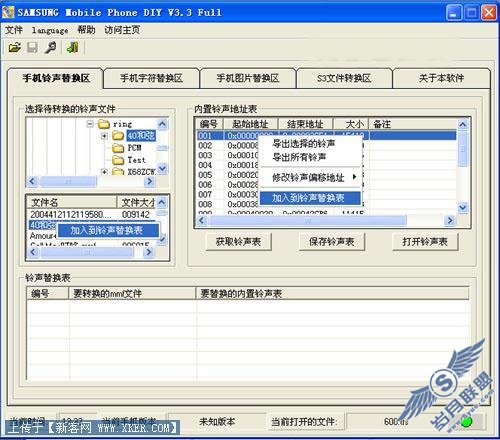Switch to the S3文件转换区 tab

coord(344,78)
